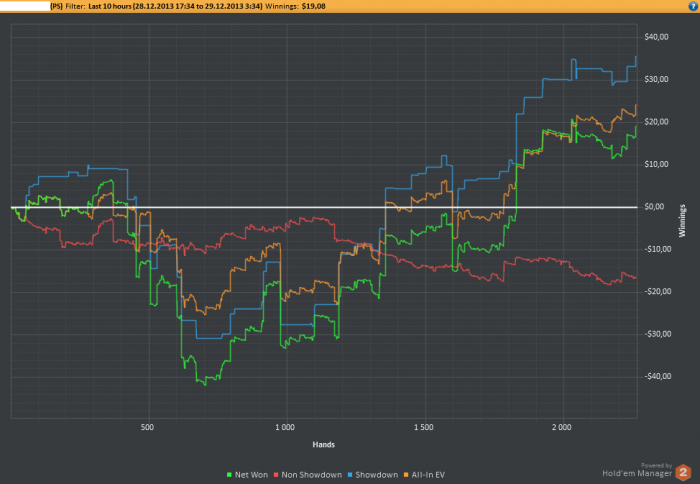Click the 500 hands axis label
Viewport: 700px width, 484px height.
tap(147, 427)
